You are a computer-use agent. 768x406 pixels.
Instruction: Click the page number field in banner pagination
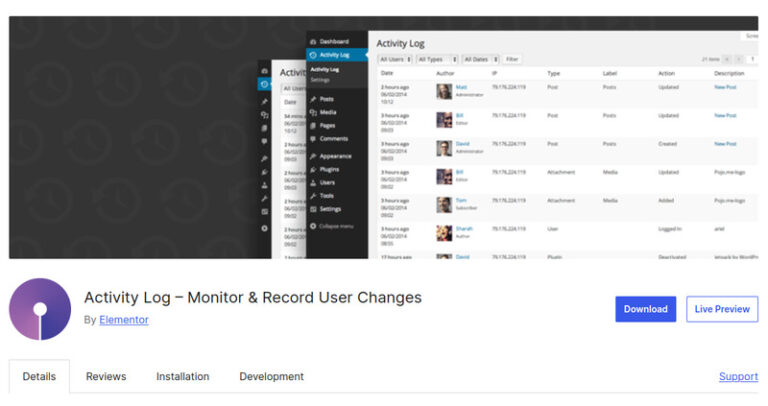coord(752,59)
